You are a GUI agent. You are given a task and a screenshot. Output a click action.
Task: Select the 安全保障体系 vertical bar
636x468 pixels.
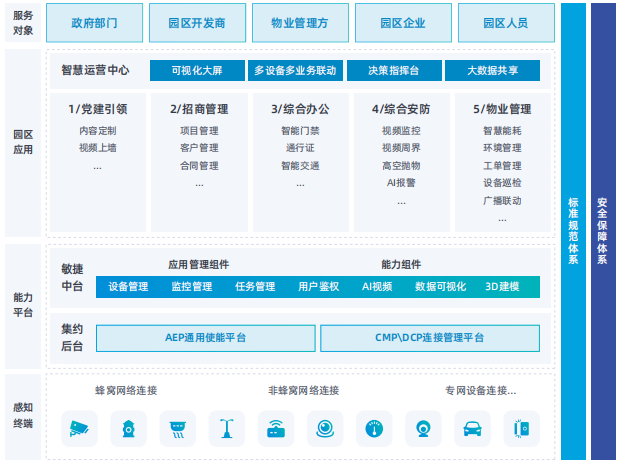coord(603,230)
